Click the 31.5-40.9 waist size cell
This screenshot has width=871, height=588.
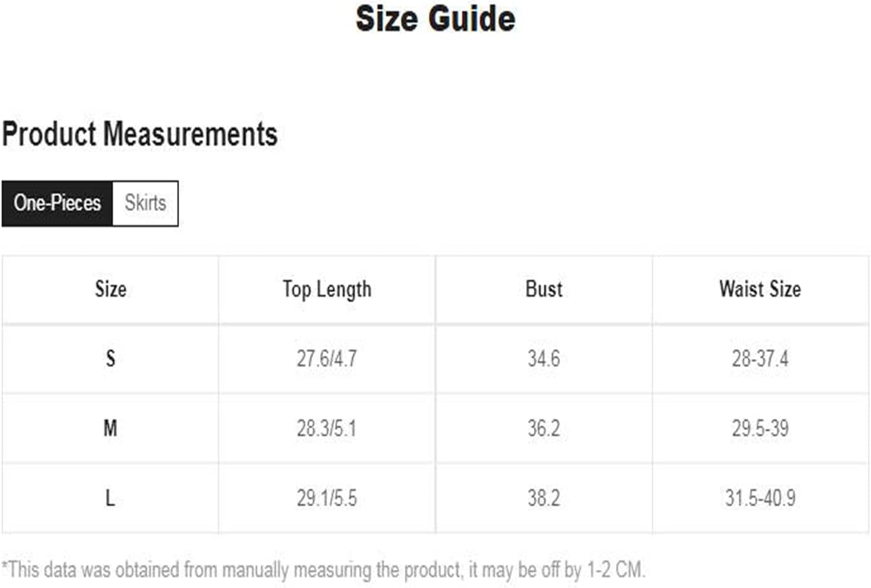[x=760, y=498]
